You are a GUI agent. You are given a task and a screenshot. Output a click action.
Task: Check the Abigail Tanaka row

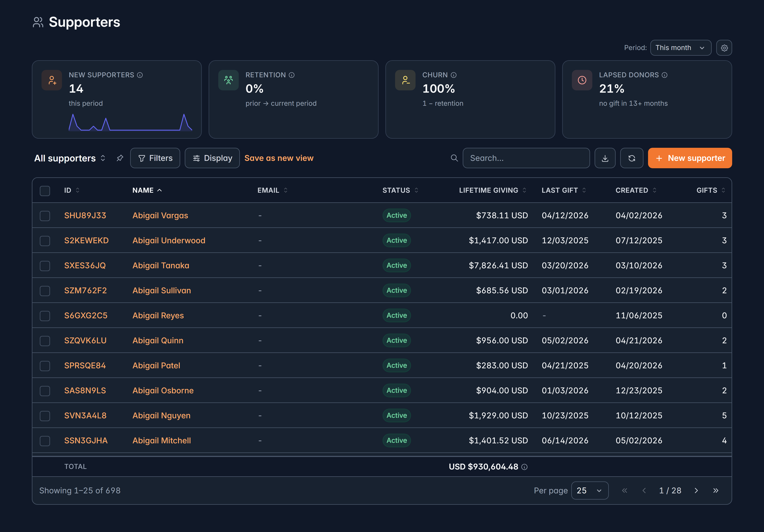point(45,265)
